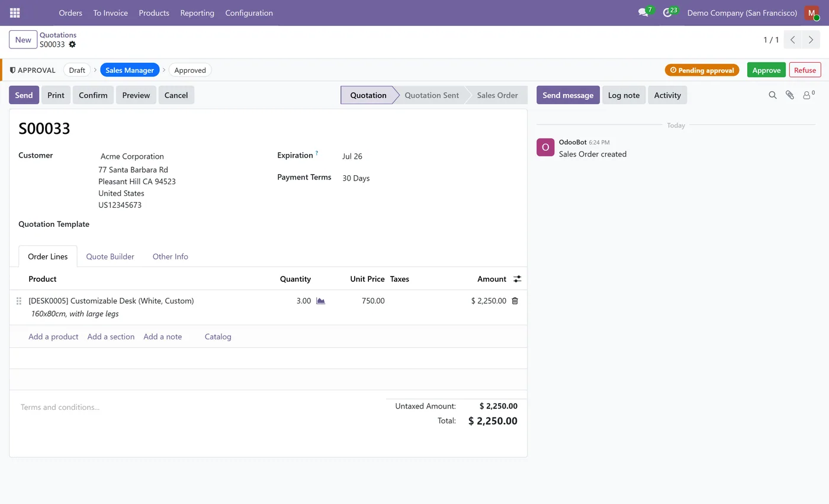The width and height of the screenshot is (829, 504).
Task: Click the Send button
Action: pyautogui.click(x=24, y=95)
